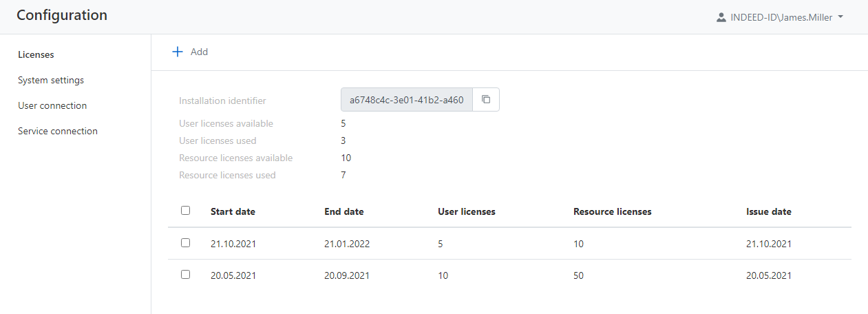868x314 pixels.
Task: Navigate to Service connection
Action: [x=58, y=131]
